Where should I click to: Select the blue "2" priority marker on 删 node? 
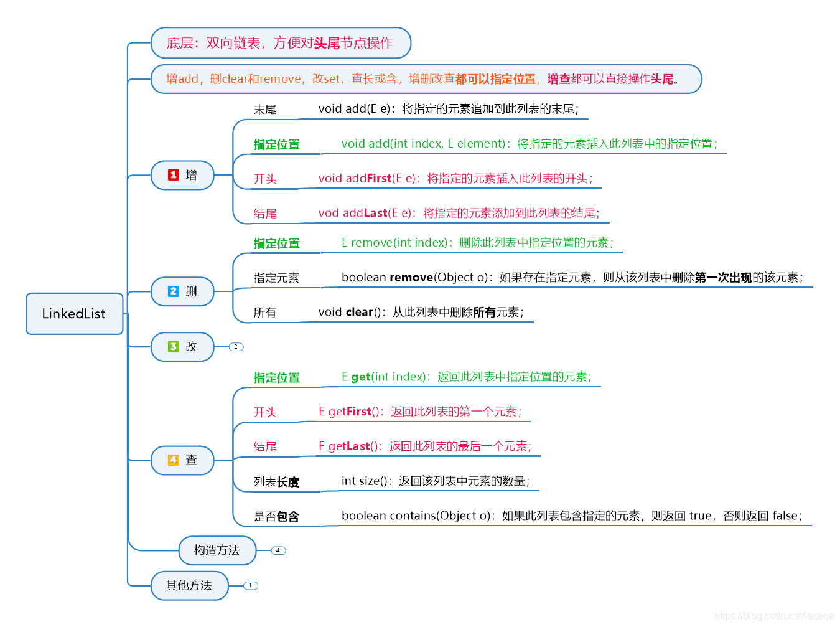(x=173, y=291)
